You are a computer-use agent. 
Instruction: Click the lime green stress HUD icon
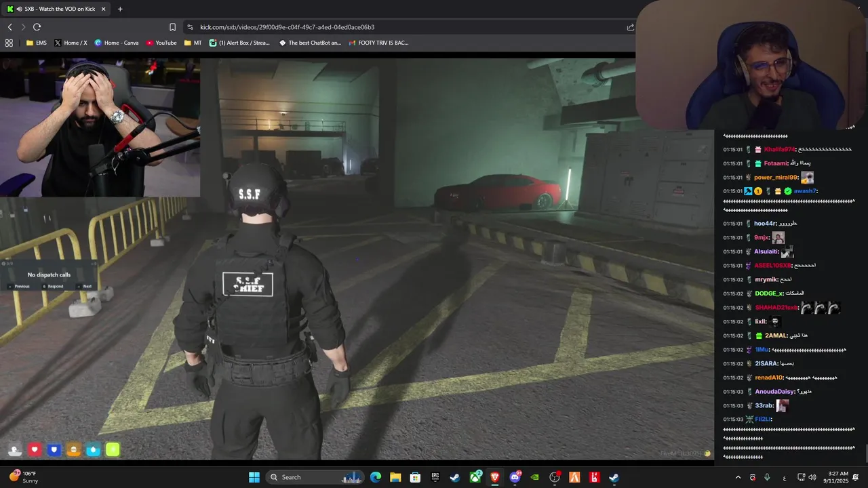pos(113,449)
